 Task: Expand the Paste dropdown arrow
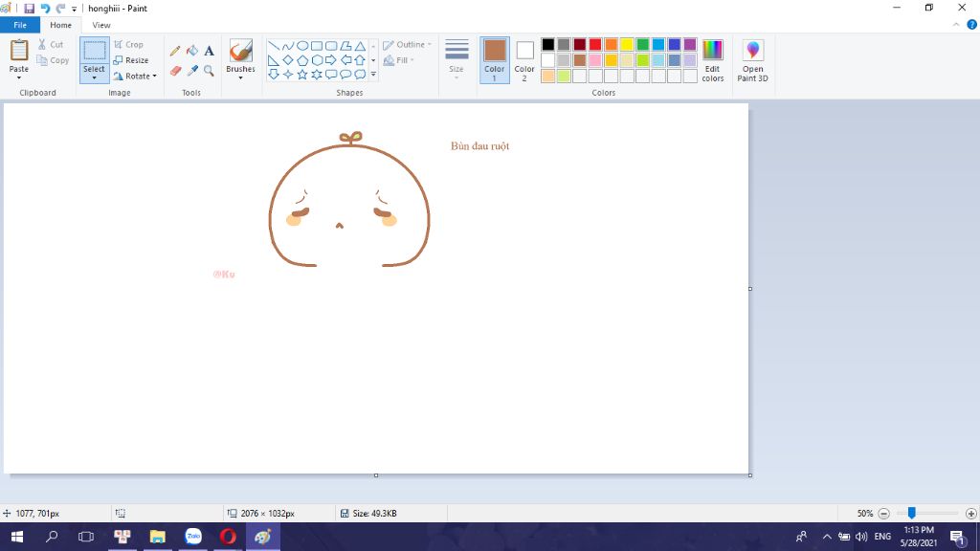tap(19, 77)
